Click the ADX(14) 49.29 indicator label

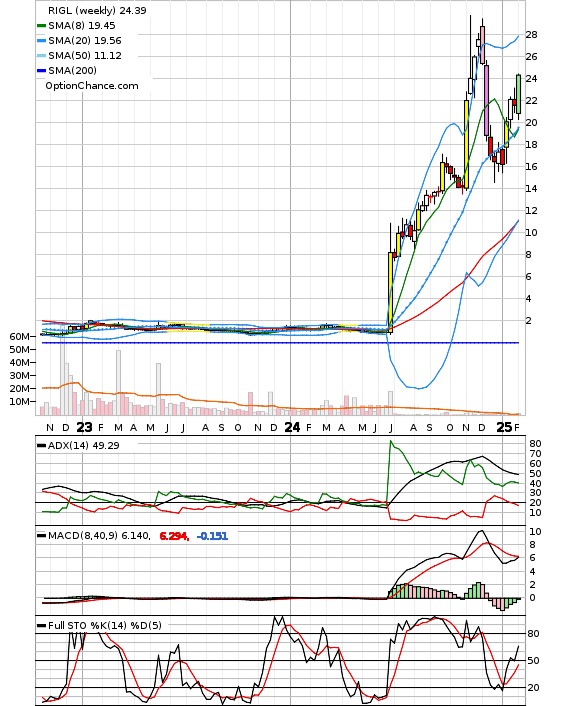[84, 445]
